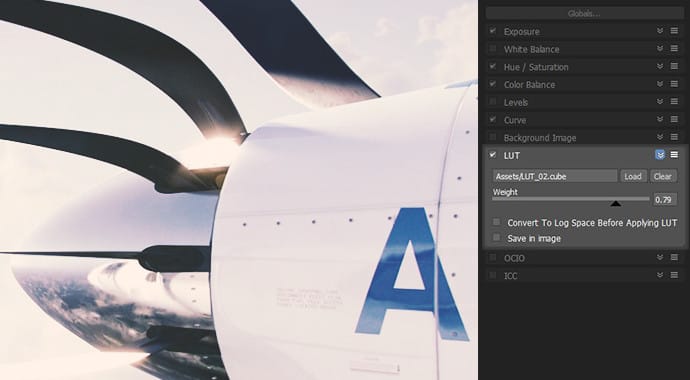
Task: Open the Color Balance hamburger menu
Action: coord(674,84)
